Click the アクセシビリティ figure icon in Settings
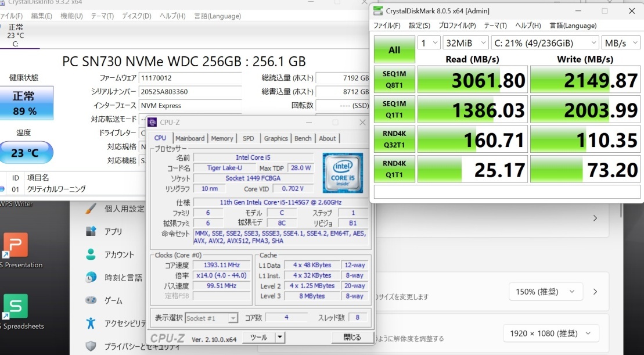644x355 pixels. pos(91,323)
